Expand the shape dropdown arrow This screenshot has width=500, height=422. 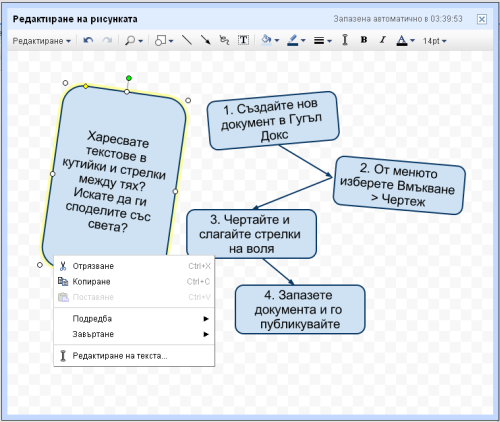click(x=171, y=41)
